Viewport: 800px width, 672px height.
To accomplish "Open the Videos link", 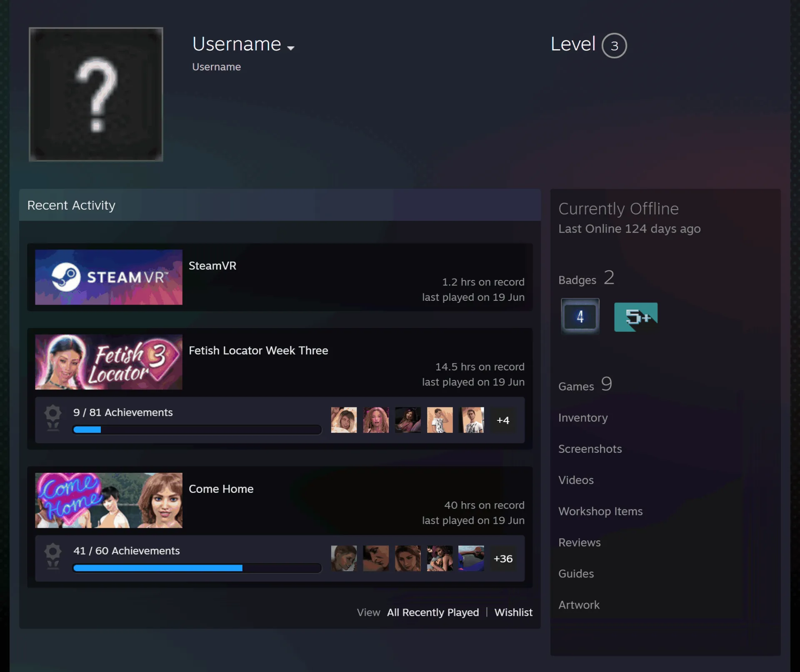I will (576, 480).
